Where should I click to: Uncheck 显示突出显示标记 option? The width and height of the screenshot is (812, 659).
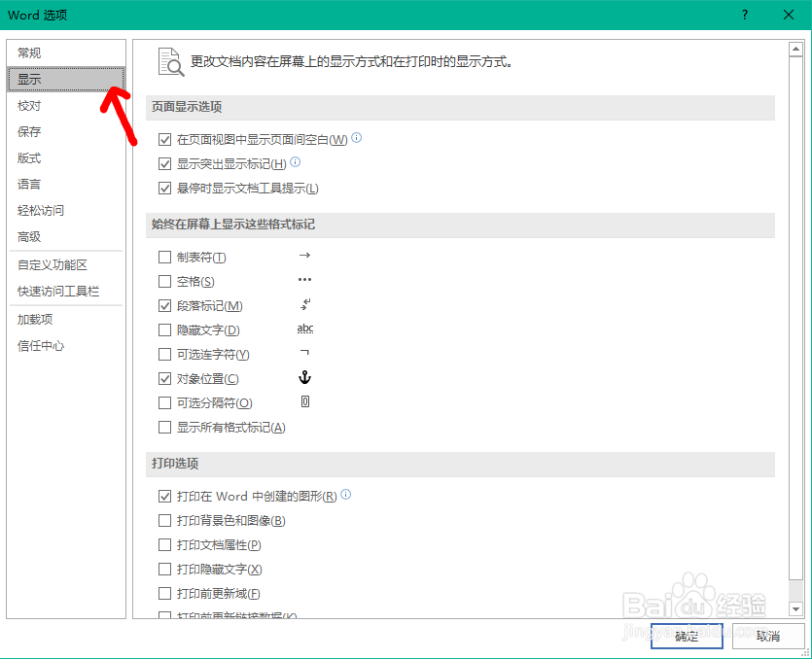pos(164,164)
